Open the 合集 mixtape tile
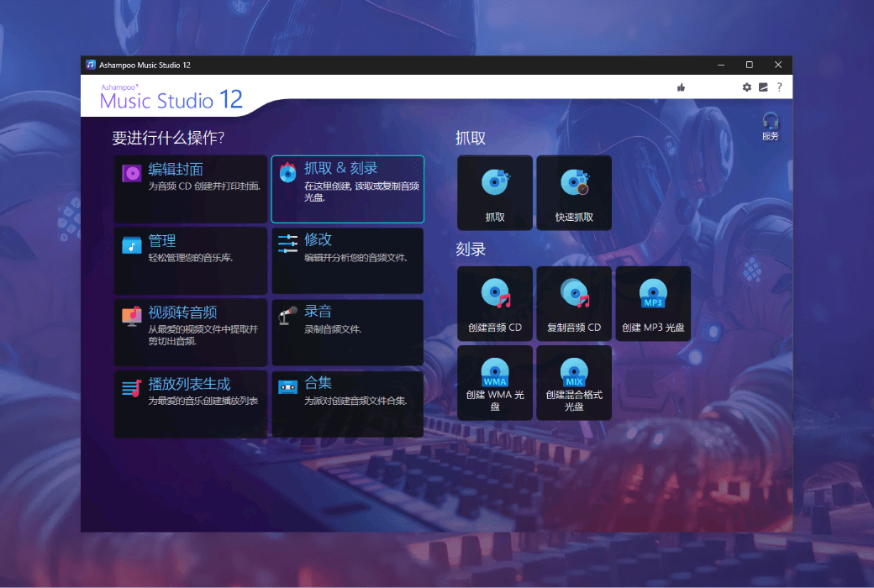The image size is (874, 588). [x=347, y=404]
